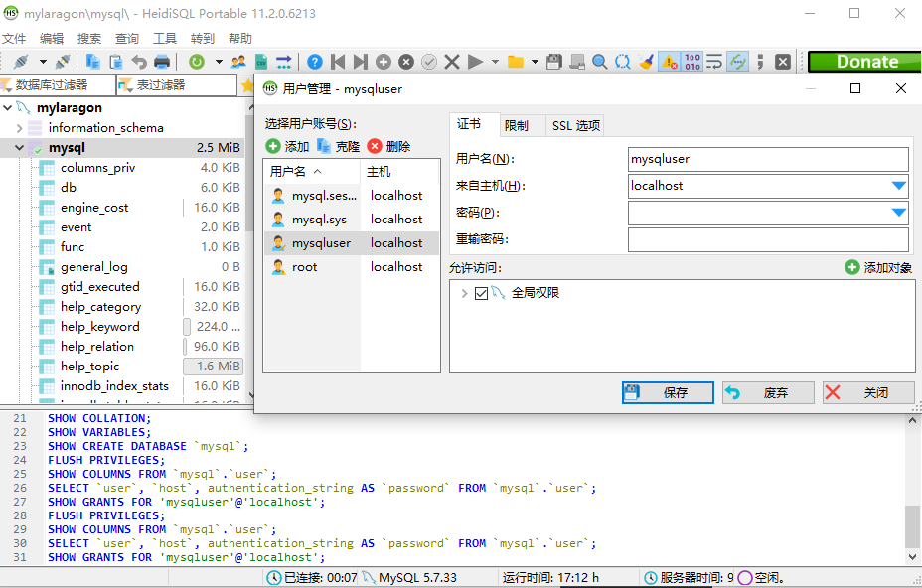
Task: Open dropdown arrow beside connect icon
Action: pos(43,62)
